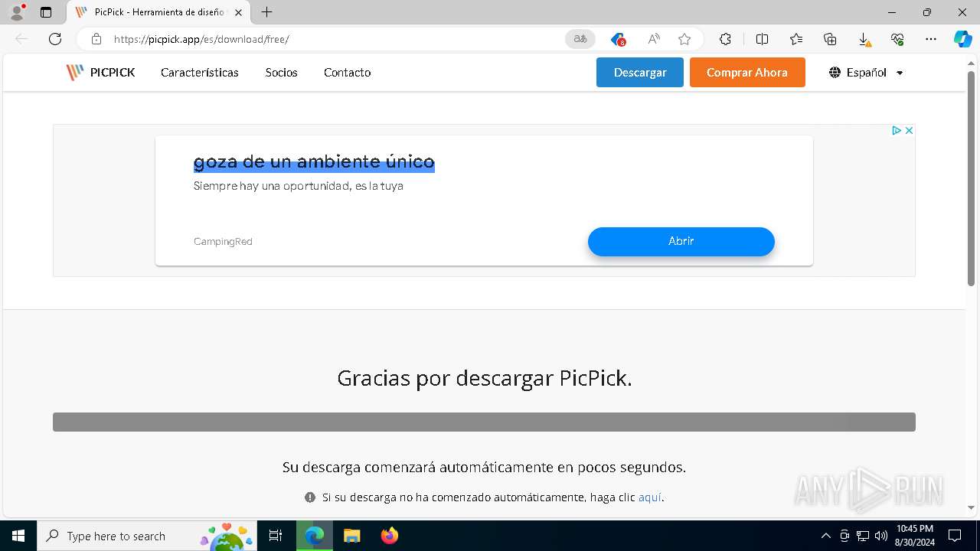Screen dimensions: 980x551
Task: Click ad headline goza de un ambiente único
Action: pyautogui.click(x=314, y=161)
